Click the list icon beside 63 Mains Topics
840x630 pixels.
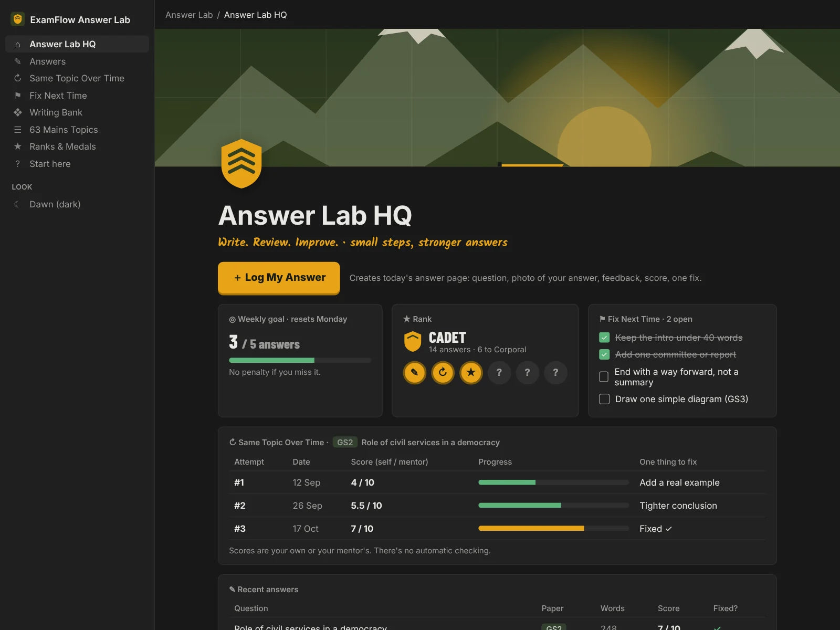point(18,130)
